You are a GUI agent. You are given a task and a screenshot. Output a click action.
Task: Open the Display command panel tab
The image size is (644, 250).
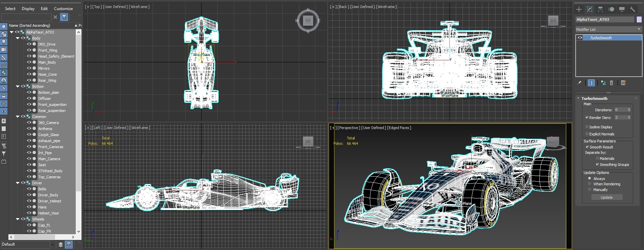(x=622, y=9)
